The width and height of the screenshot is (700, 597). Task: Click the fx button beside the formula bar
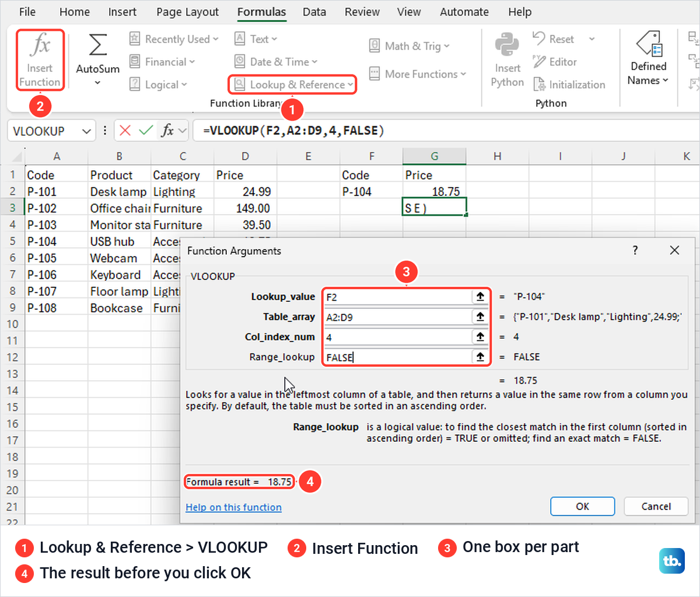[167, 131]
